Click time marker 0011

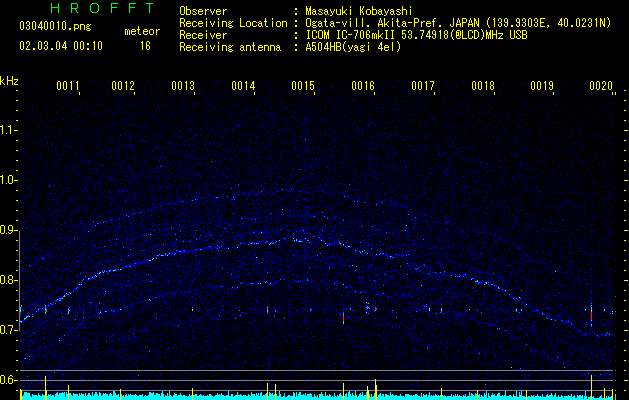pyautogui.click(x=68, y=86)
